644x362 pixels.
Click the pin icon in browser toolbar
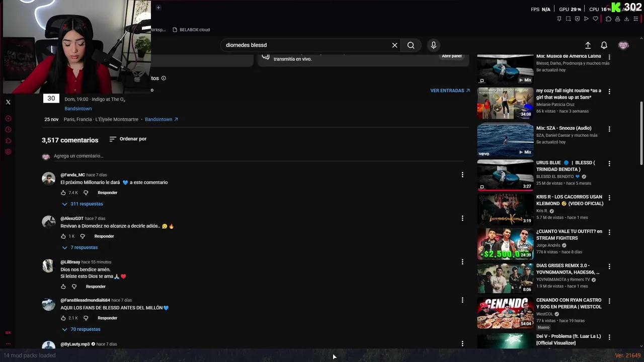click(559, 19)
